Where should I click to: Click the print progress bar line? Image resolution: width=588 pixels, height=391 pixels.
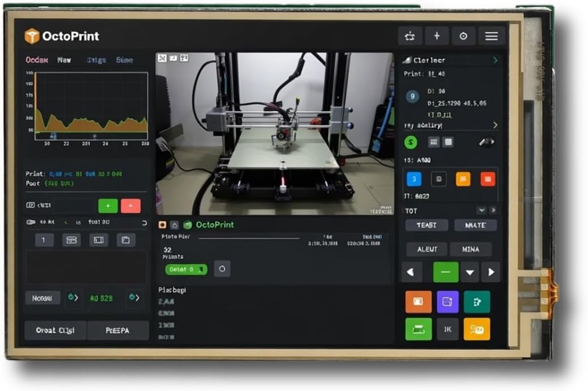click(x=249, y=238)
